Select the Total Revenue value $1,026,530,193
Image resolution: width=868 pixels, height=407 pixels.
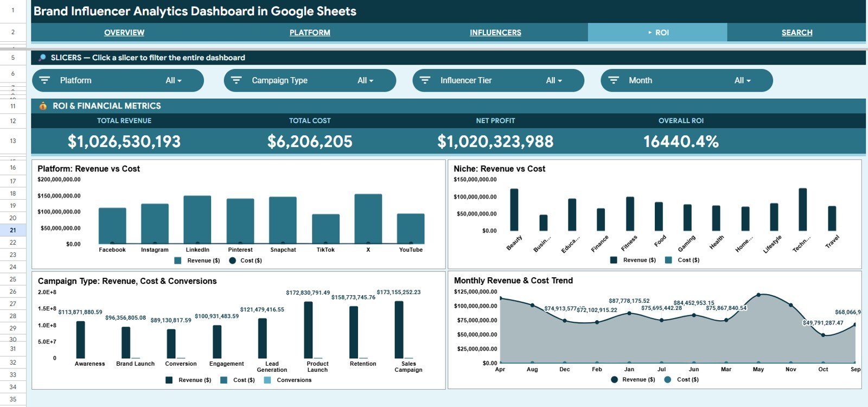[x=124, y=142]
